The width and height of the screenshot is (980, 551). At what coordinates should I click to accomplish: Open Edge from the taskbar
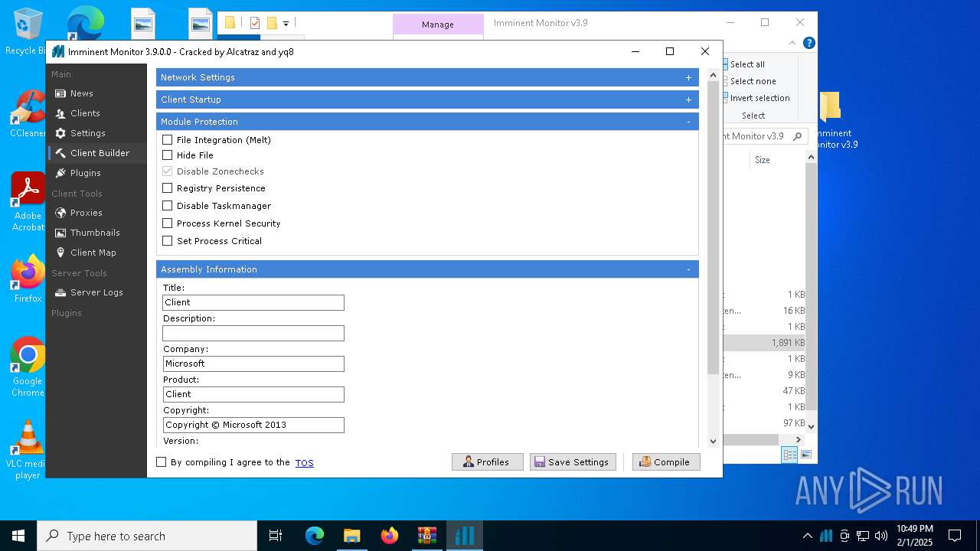pyautogui.click(x=315, y=536)
